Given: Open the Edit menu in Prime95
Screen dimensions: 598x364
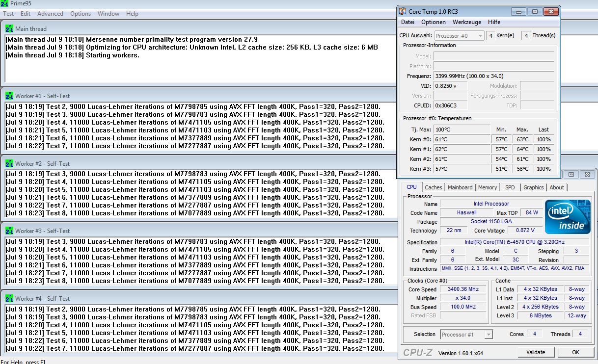Looking at the screenshot, I should coord(26,14).
